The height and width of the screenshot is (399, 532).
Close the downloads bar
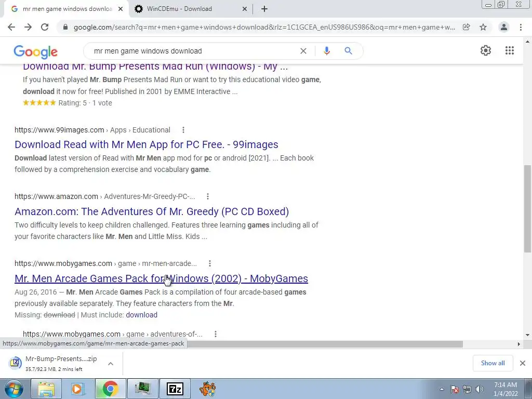[x=523, y=363]
